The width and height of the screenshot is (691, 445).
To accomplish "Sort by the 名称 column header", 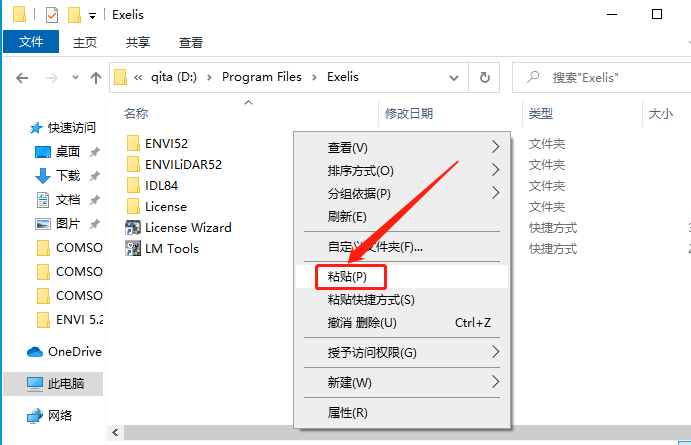I will (136, 114).
